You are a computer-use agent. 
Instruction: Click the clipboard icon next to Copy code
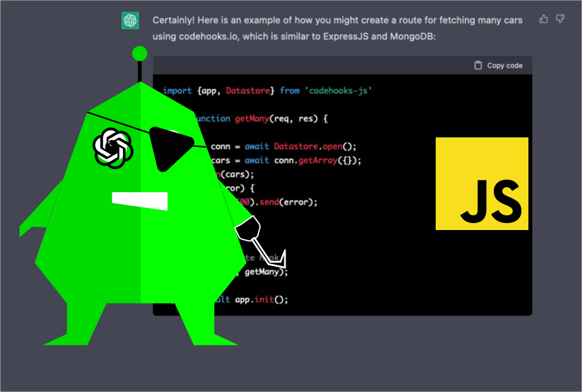point(478,66)
